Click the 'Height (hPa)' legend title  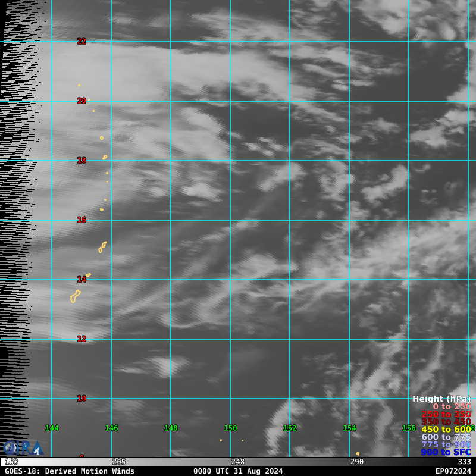tap(441, 399)
